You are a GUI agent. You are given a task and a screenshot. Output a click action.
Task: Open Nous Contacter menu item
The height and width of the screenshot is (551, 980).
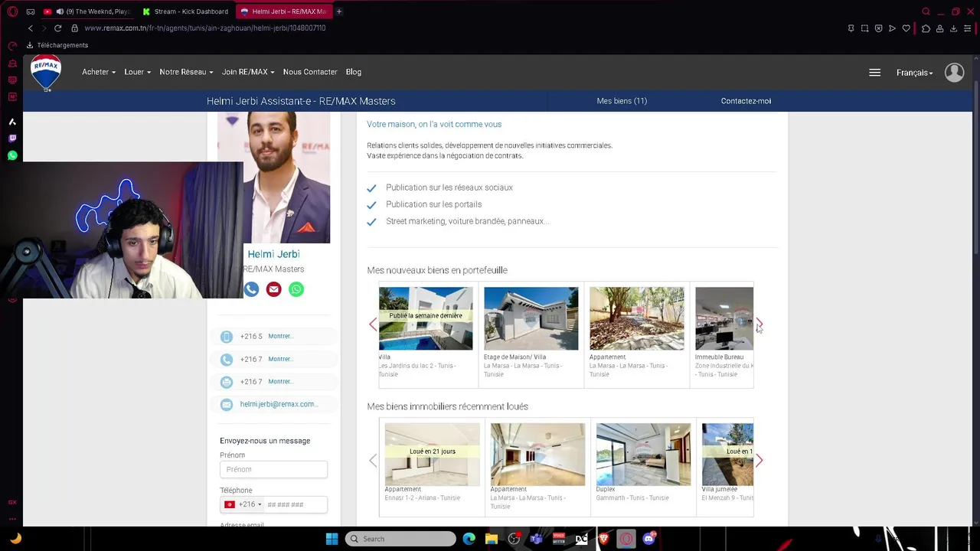[x=310, y=72]
